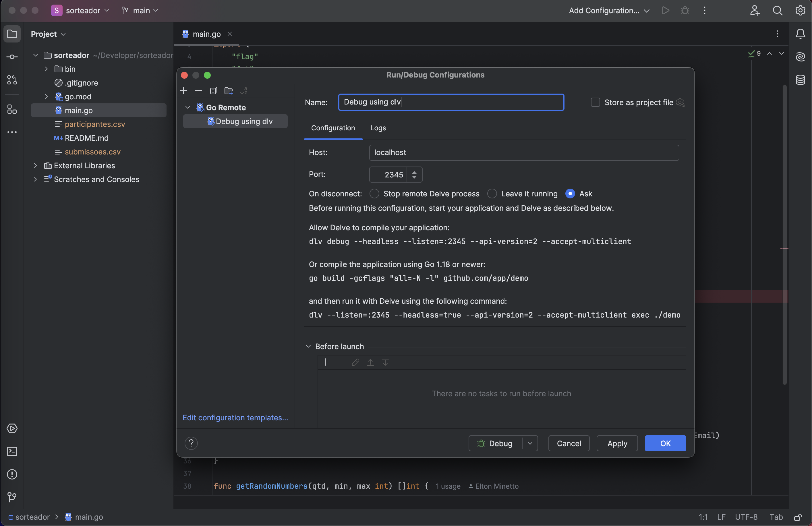Open More Actions menu in main toolbar
This screenshot has height=526, width=812.
[704, 10]
